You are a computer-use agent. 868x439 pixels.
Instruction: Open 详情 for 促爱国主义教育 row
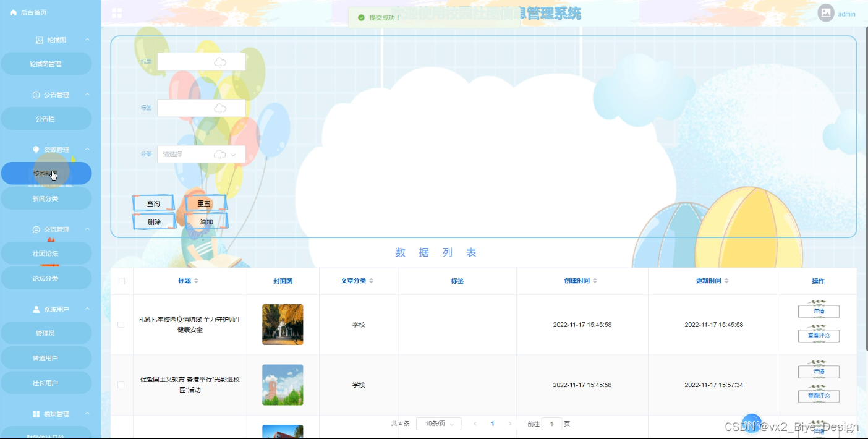coord(819,372)
